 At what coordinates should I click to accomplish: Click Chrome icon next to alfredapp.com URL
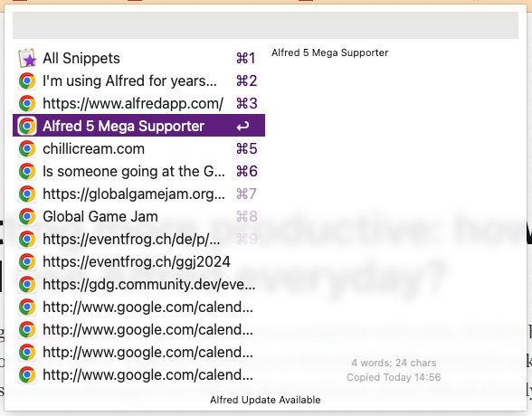(x=27, y=103)
